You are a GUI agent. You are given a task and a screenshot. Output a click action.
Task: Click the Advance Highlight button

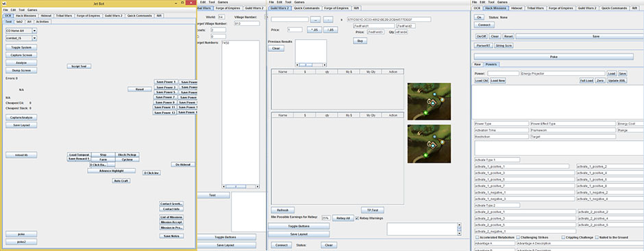pos(111,170)
